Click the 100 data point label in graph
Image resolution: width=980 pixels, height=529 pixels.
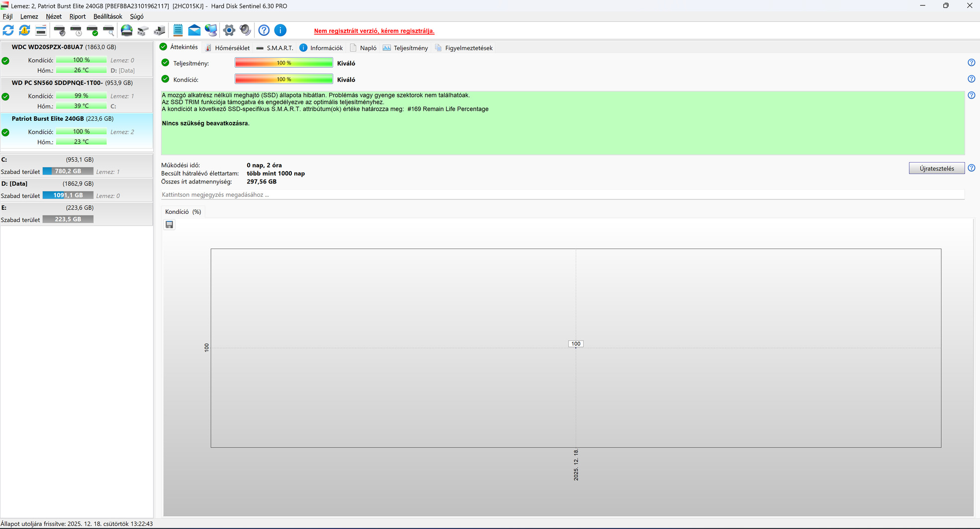pos(576,344)
